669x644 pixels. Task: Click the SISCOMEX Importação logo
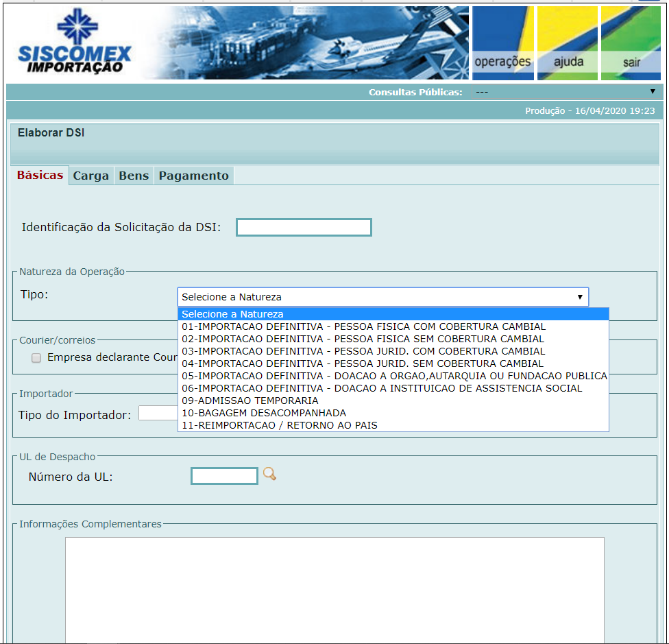(75, 41)
